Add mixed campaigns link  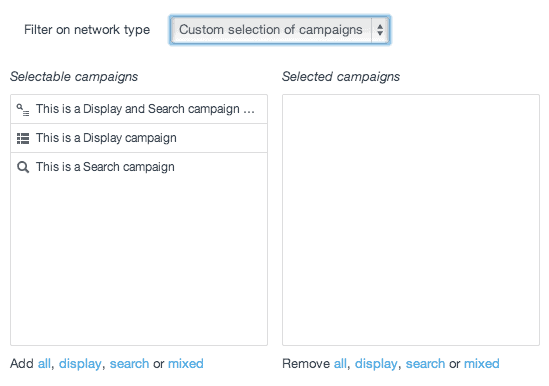coord(186,364)
